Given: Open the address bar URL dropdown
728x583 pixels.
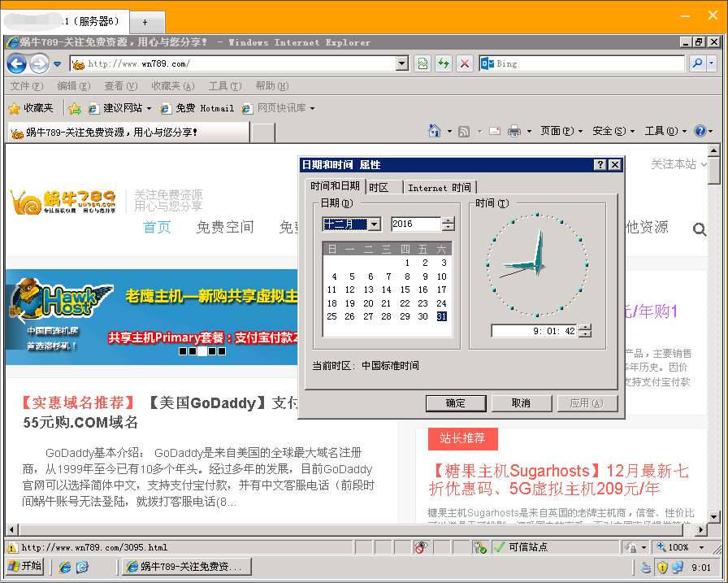Looking at the screenshot, I should [x=402, y=63].
